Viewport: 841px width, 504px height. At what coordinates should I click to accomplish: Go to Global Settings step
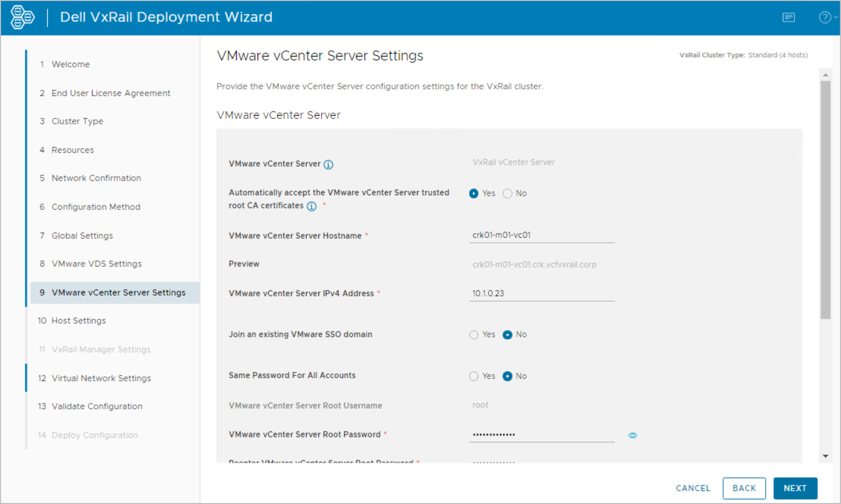tap(82, 236)
